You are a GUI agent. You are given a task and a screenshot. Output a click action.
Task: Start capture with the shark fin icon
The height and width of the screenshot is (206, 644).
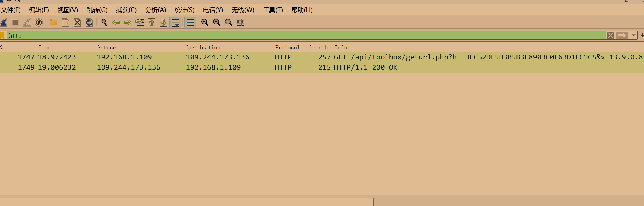[4, 23]
